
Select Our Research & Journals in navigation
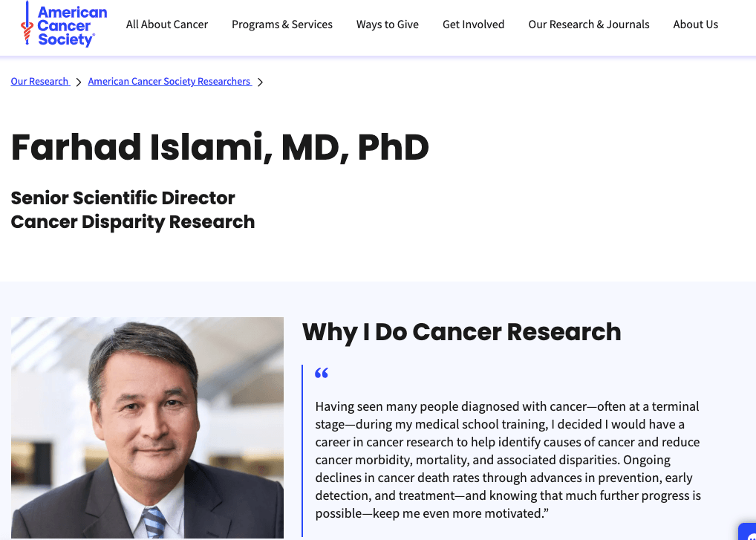pos(589,25)
